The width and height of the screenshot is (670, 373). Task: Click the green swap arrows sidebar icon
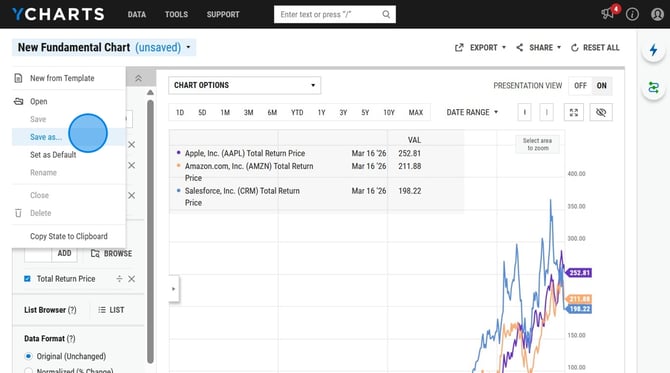(x=653, y=88)
